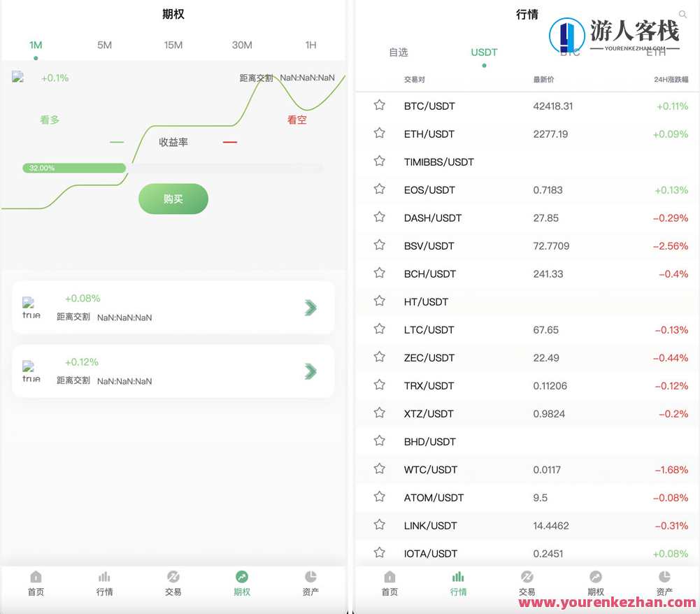Add DASH/USDT to favorites with its star
The height and width of the screenshot is (614, 700).
379,217
